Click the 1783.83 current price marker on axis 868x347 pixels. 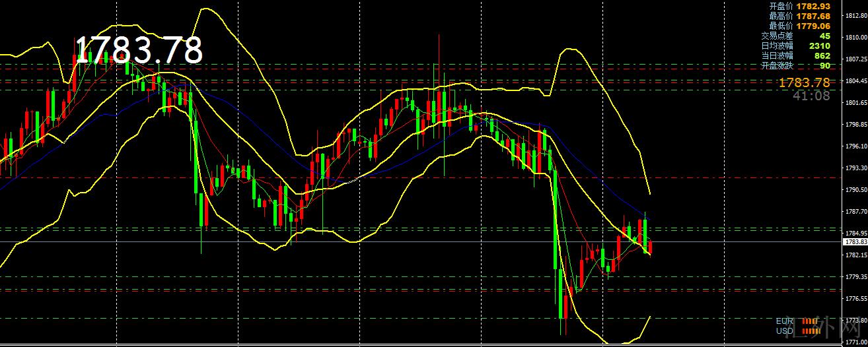(855, 242)
